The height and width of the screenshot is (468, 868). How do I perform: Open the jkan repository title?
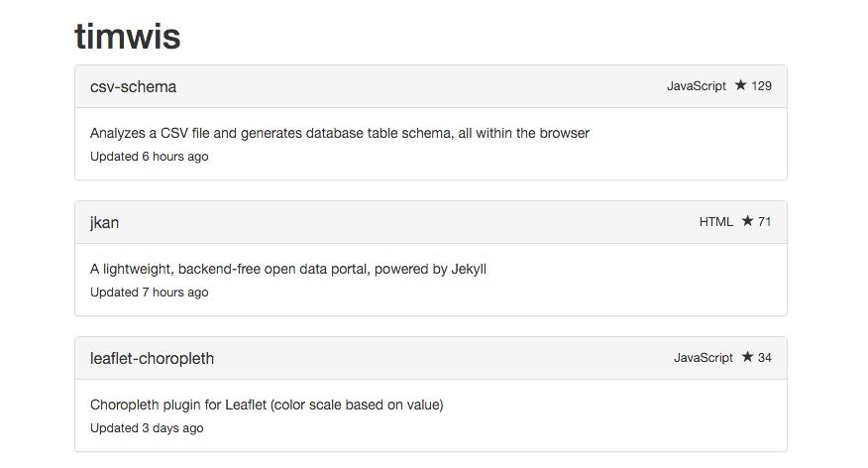104,223
